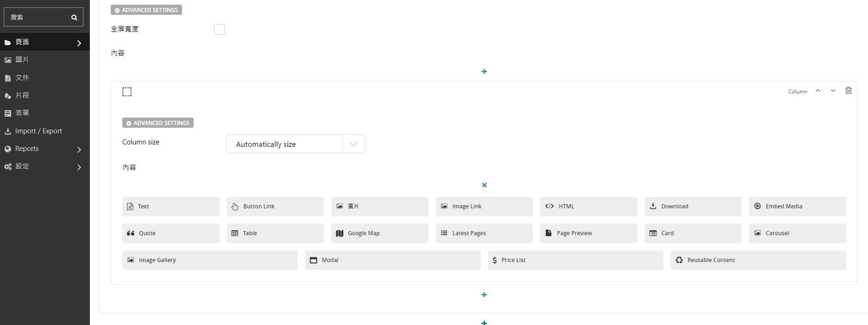Insert the 圖片 image block
This screenshot has width=868, height=325.
click(x=380, y=206)
